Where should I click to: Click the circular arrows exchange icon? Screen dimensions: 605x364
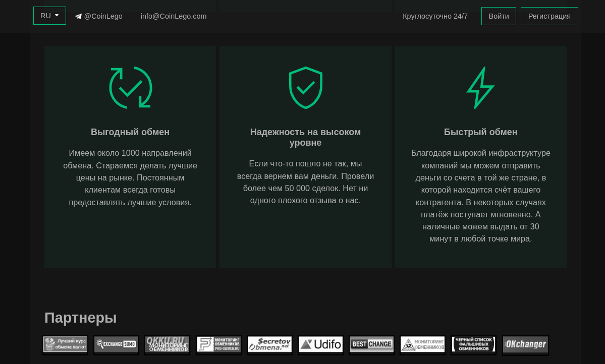[130, 88]
